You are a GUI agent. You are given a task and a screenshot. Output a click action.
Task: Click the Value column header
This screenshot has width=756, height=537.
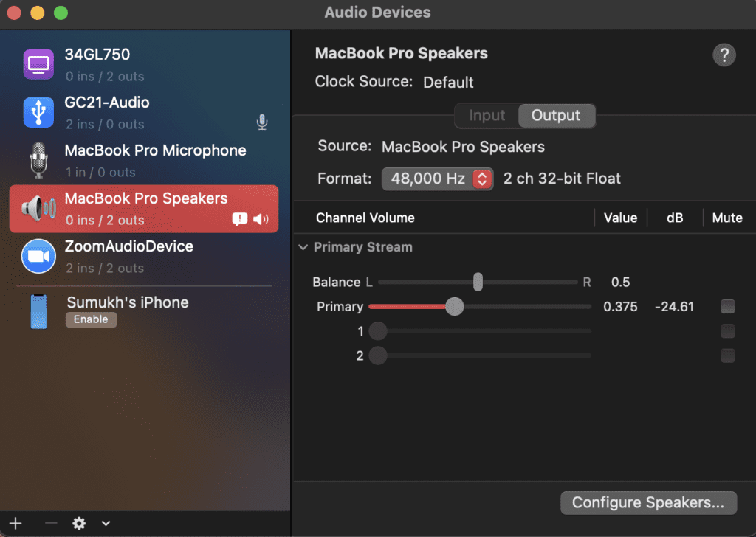coord(620,218)
